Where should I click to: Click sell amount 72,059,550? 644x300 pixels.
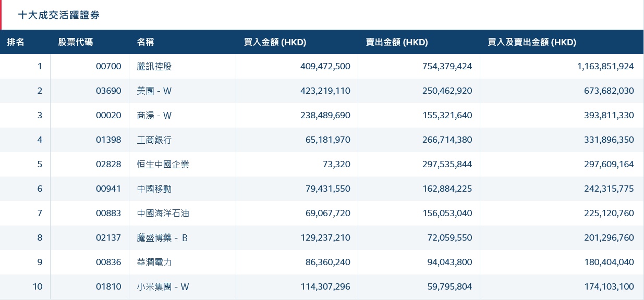click(x=450, y=238)
